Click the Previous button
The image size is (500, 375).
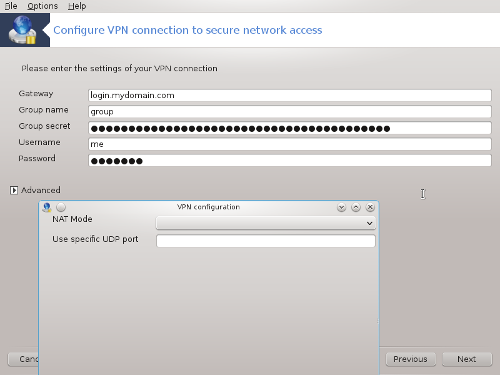click(x=410, y=359)
